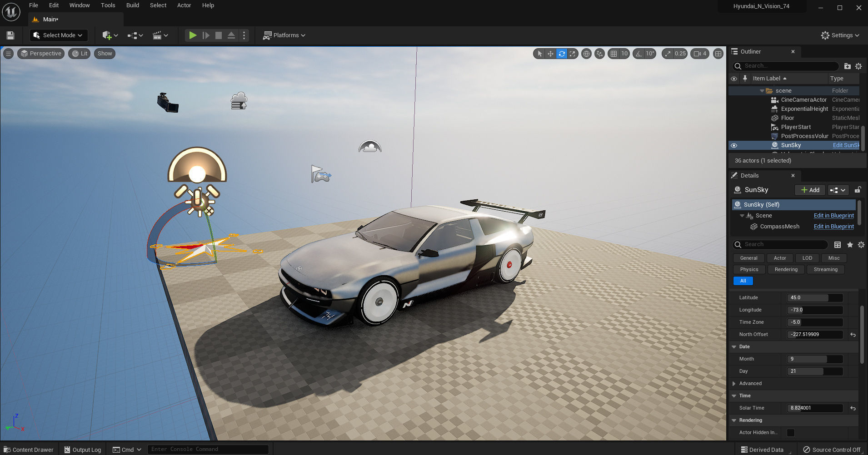Click the Edit SunSky link in Outliner
This screenshot has width=868, height=455.
tap(846, 145)
